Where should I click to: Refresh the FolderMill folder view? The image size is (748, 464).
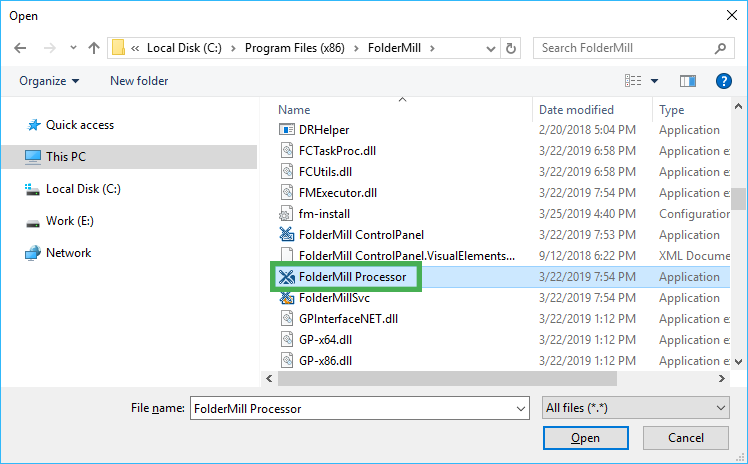(x=510, y=48)
